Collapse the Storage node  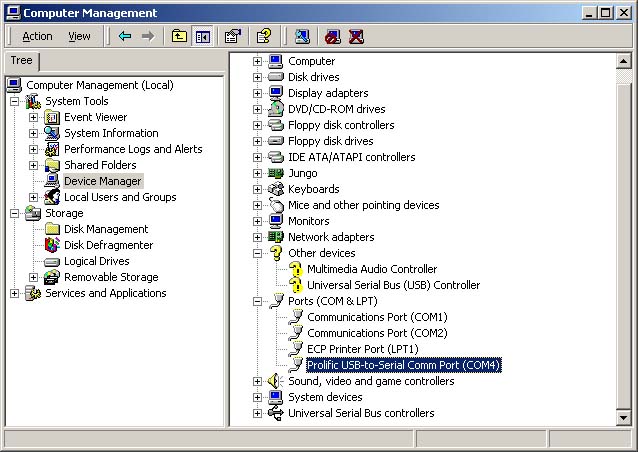[15, 213]
